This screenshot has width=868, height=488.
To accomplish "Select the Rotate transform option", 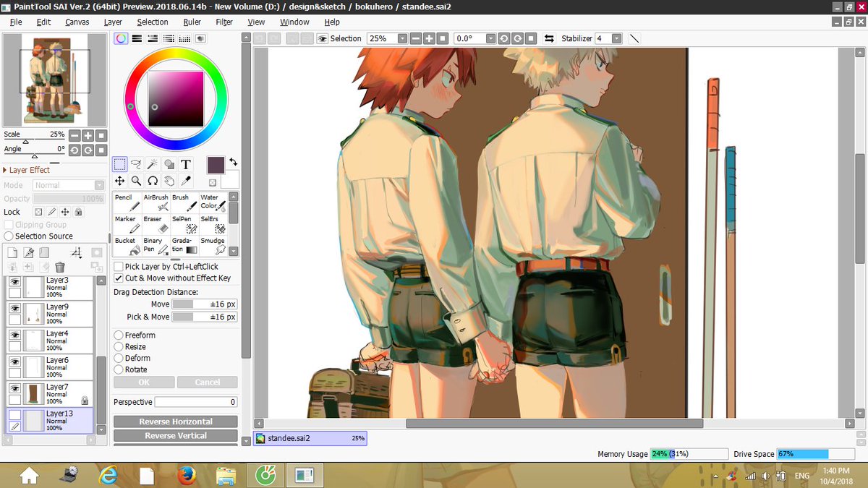I will pos(119,369).
